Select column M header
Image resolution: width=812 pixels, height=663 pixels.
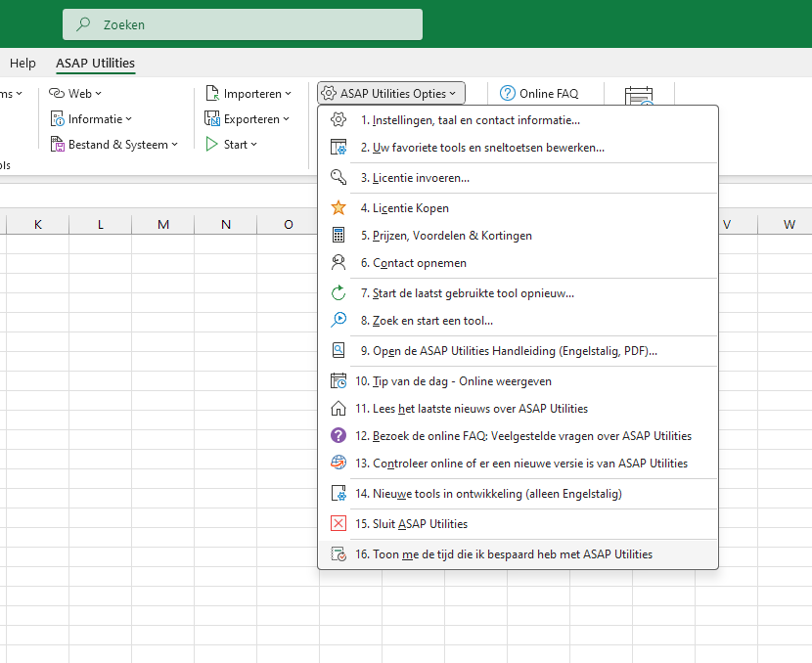point(163,224)
